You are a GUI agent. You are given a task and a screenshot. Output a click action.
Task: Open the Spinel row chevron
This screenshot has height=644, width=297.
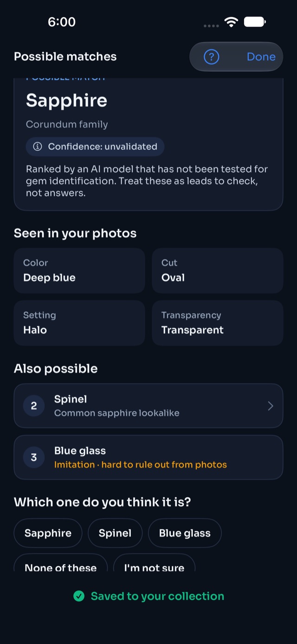tap(271, 406)
